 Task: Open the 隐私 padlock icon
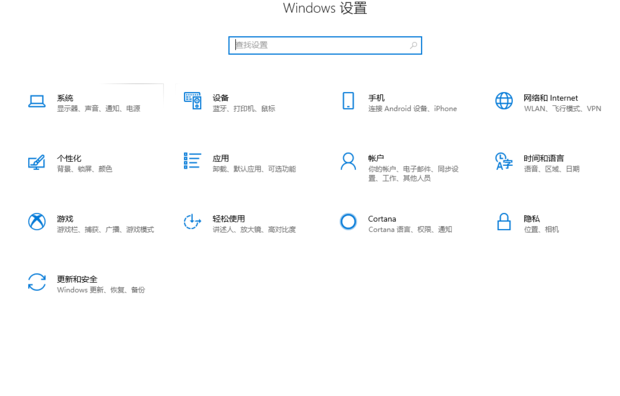pos(504,222)
